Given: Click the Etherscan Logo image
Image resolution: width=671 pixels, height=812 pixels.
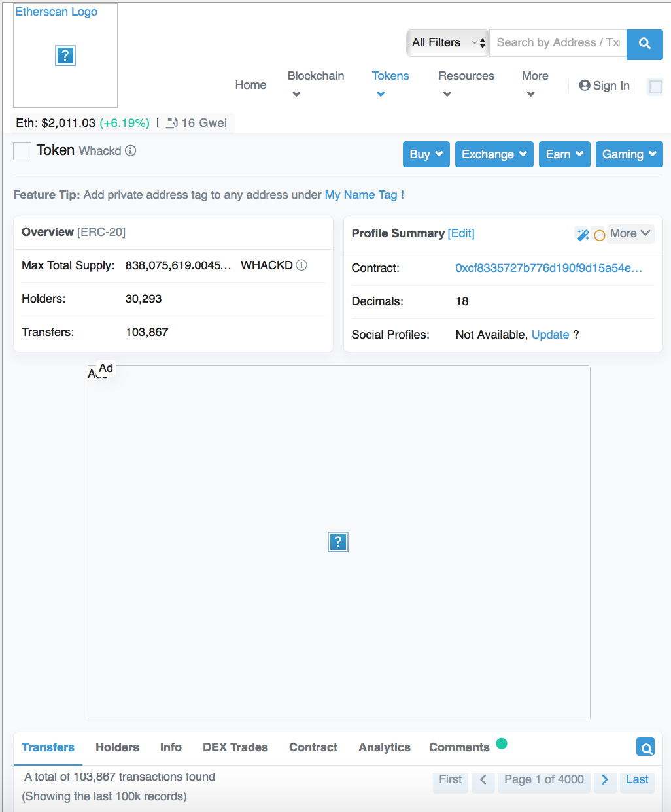Looking at the screenshot, I should [x=65, y=56].
